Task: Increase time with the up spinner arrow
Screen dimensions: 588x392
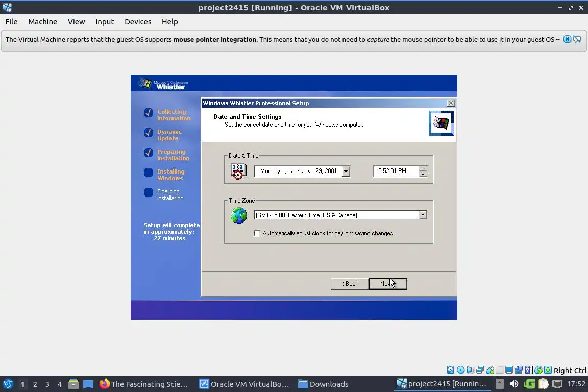Action: (423, 169)
